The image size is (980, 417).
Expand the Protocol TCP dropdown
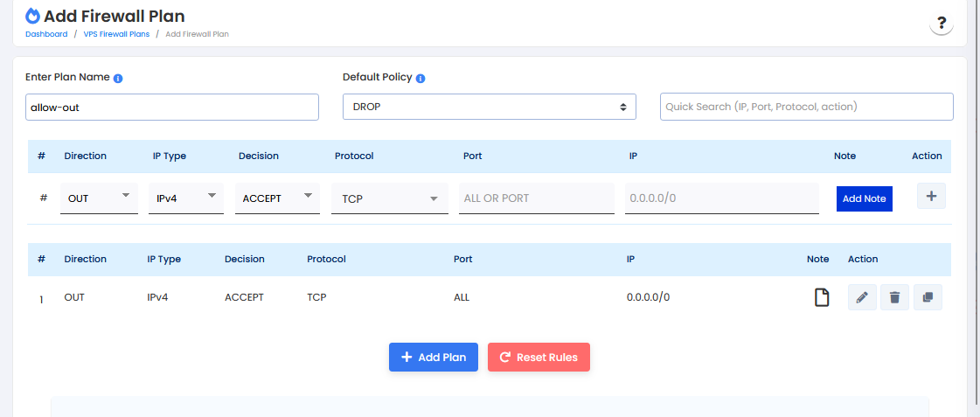click(x=389, y=198)
